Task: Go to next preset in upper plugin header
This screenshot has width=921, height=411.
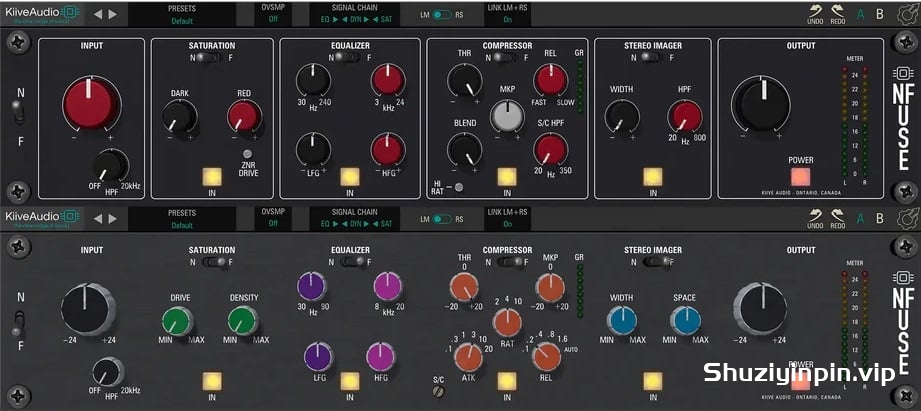Action: pos(113,14)
